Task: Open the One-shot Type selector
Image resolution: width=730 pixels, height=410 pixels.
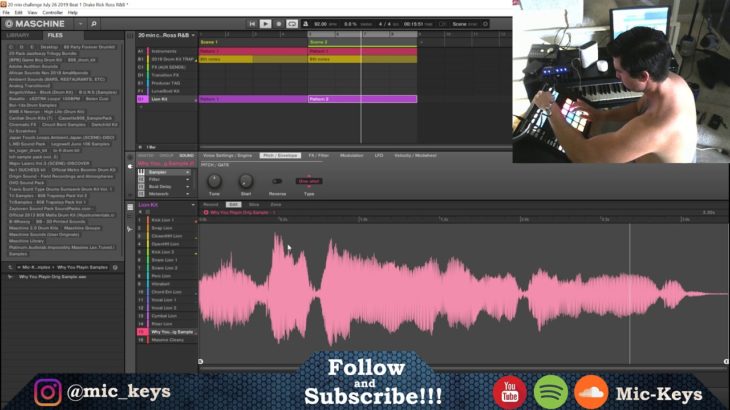Action: click(x=309, y=181)
